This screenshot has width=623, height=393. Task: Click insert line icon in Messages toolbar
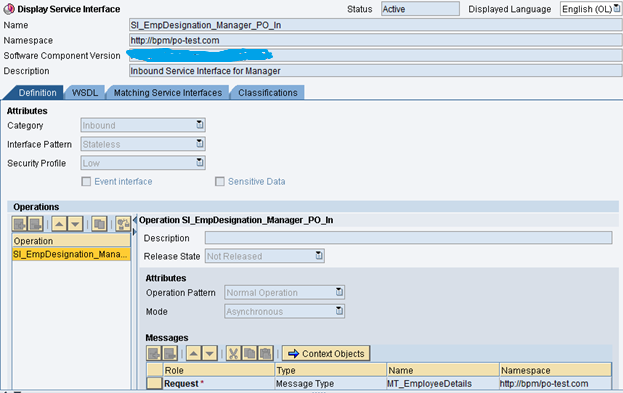click(x=154, y=353)
